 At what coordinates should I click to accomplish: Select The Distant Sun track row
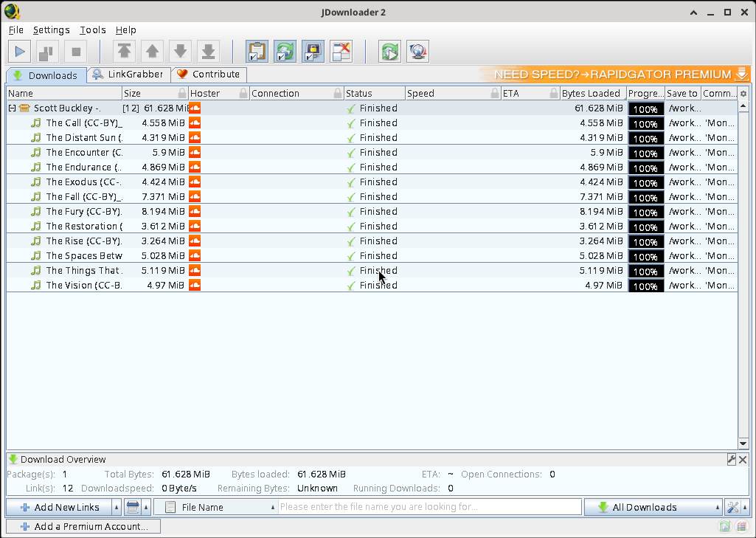[372, 137]
